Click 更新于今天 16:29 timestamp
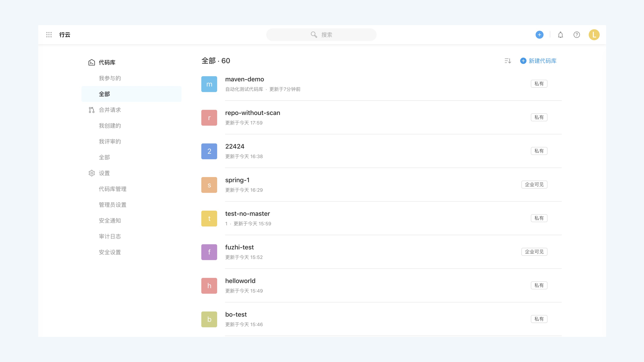This screenshot has height=362, width=644. click(244, 190)
